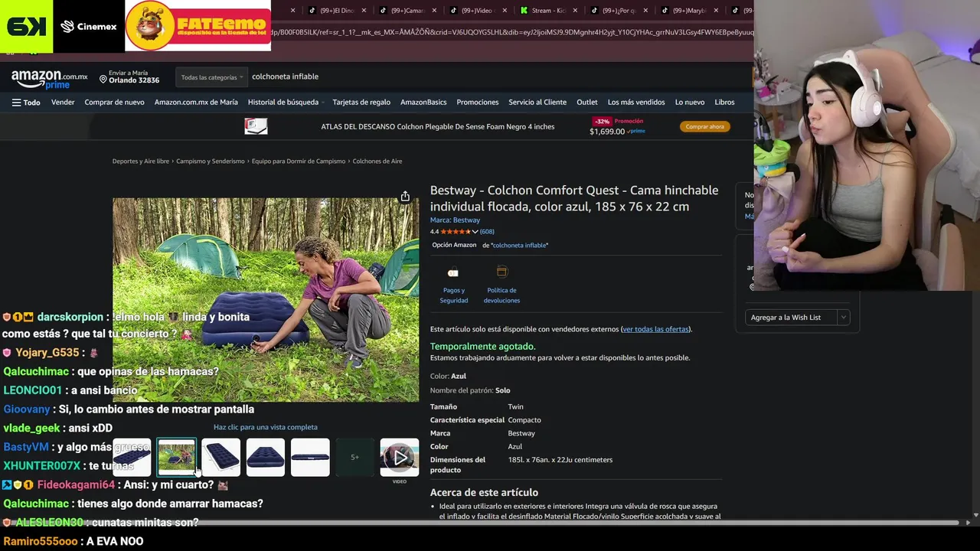The height and width of the screenshot is (551, 980).
Task: Switch to the (99+)¿Por qu TikTok tab
Action: pos(613,11)
